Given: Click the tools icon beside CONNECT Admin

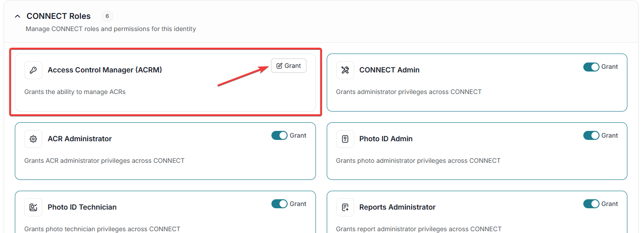Looking at the screenshot, I should click(345, 70).
